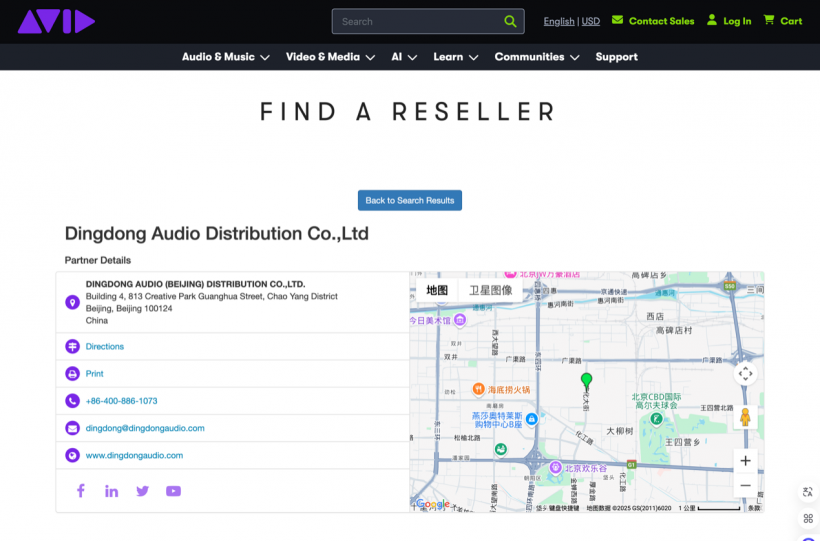Click the purple location pin icon
This screenshot has height=541, width=820.
[72, 302]
